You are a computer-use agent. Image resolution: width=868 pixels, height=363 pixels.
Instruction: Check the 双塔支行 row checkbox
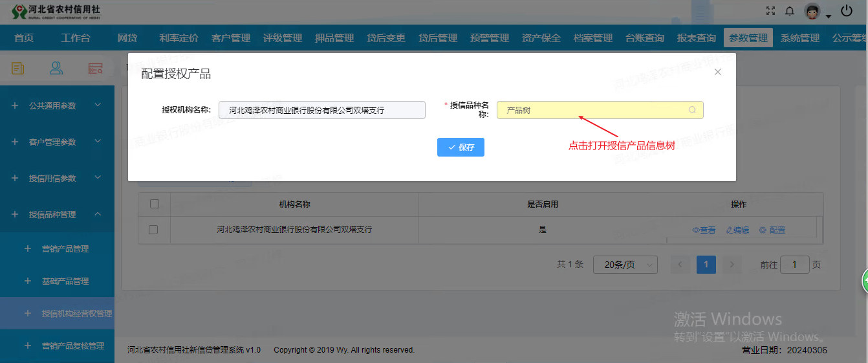tap(153, 229)
